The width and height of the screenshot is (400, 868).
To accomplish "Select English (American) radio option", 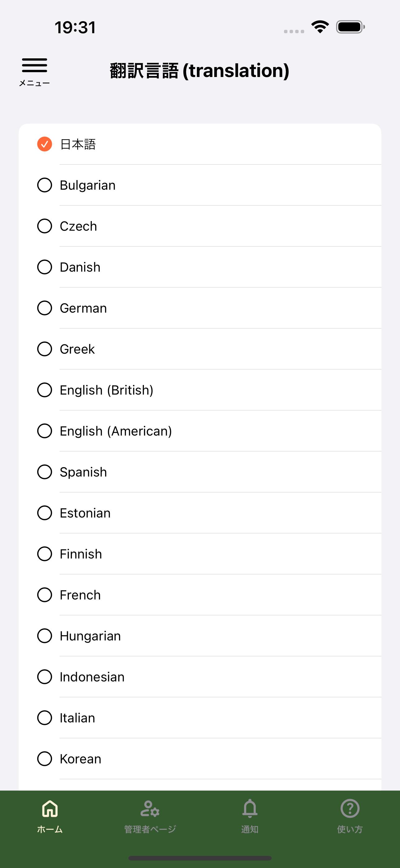I will click(44, 431).
